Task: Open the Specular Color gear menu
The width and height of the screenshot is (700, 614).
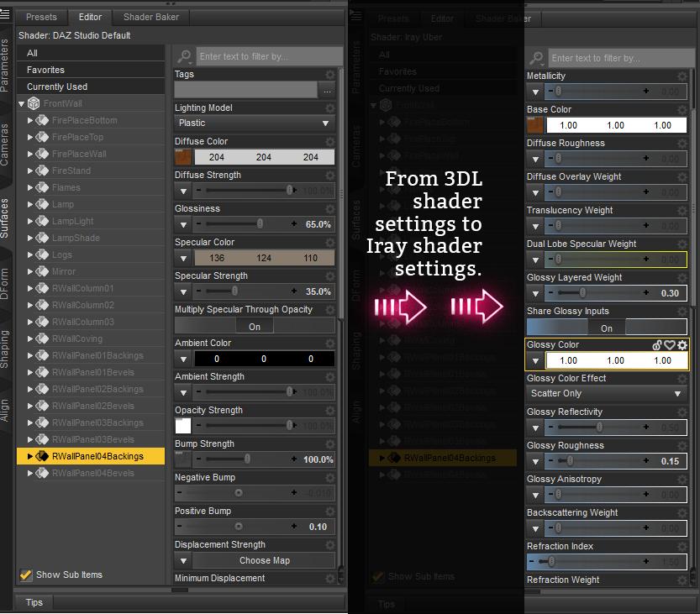Action: 330,242
